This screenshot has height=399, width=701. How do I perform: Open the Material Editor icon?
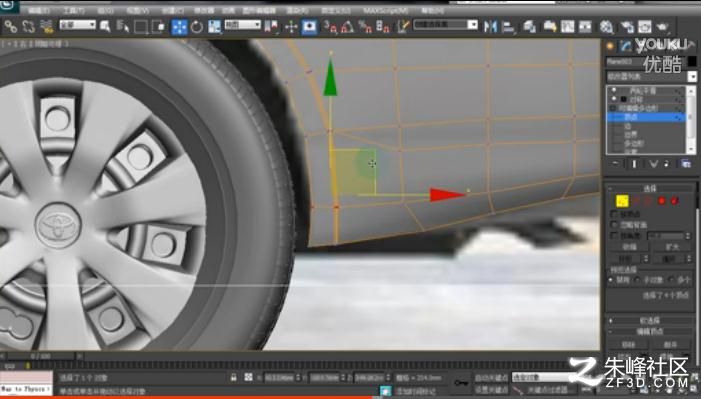pos(607,27)
